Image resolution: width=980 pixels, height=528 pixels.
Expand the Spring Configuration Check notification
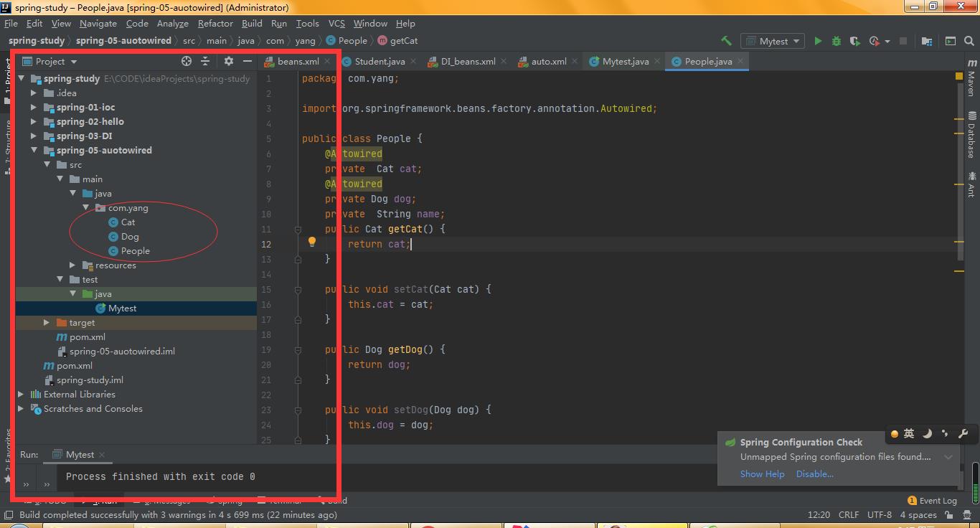click(x=948, y=457)
